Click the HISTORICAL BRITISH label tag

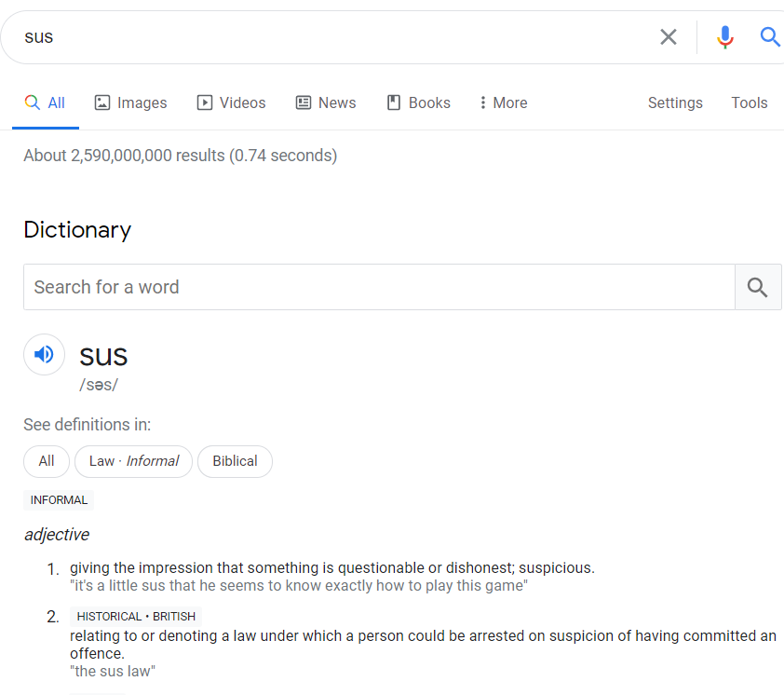click(x=136, y=617)
